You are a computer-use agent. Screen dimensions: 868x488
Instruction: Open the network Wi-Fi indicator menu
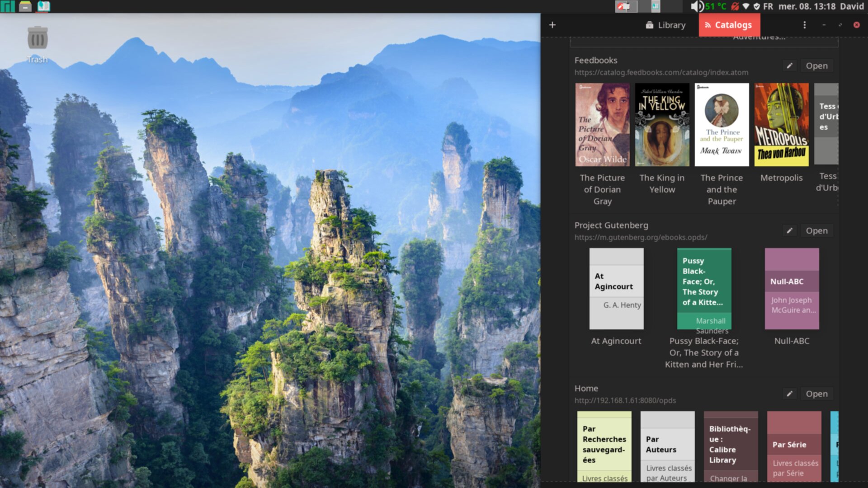(746, 6)
